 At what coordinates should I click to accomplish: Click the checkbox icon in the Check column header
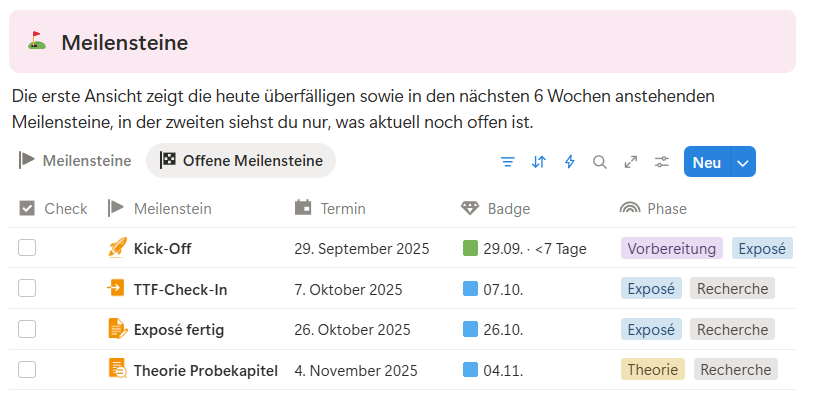click(27, 209)
